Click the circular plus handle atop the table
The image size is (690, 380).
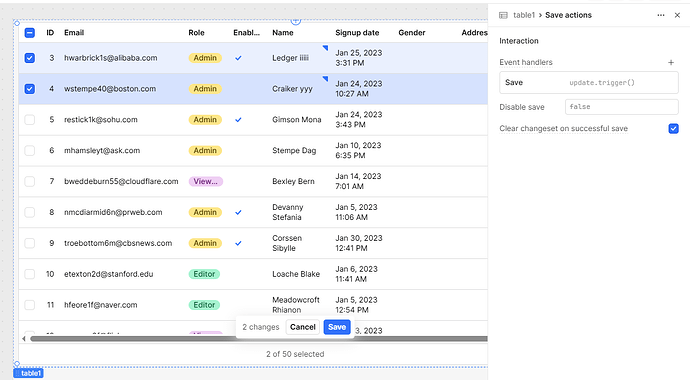click(296, 21)
